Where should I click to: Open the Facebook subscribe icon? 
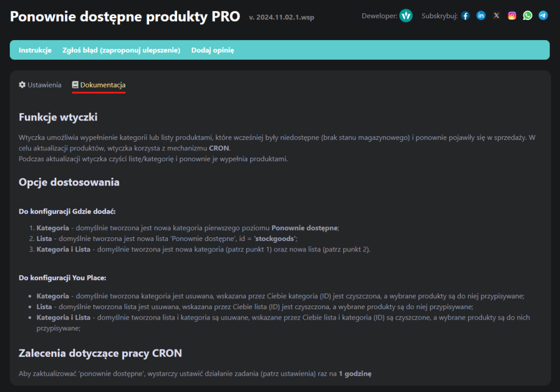[x=465, y=16]
